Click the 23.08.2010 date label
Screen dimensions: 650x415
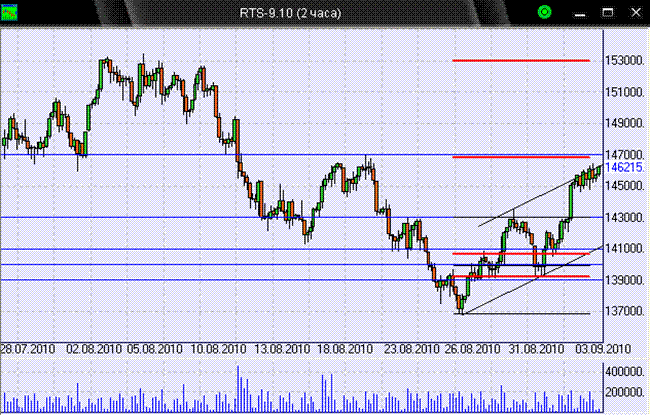[411, 349]
